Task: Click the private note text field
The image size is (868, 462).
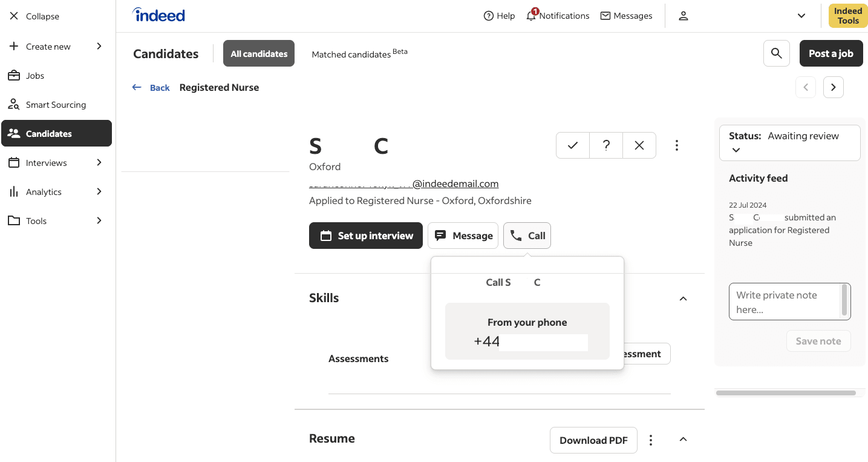Action: [785, 302]
